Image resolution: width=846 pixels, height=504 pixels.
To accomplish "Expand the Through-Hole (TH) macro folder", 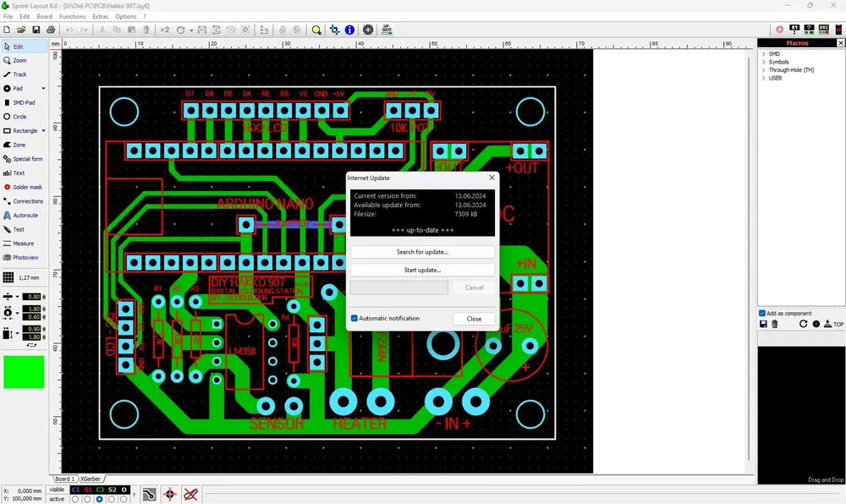I will tap(763, 70).
